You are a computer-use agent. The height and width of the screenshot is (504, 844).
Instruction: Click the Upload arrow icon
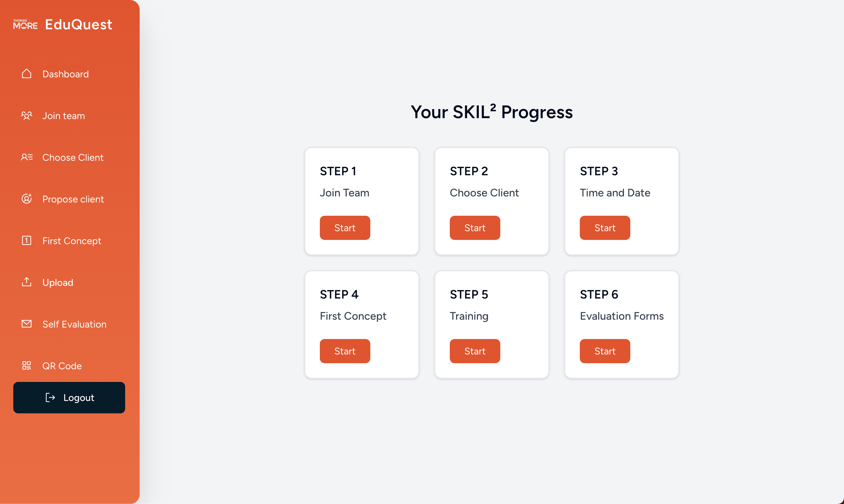coord(27,282)
